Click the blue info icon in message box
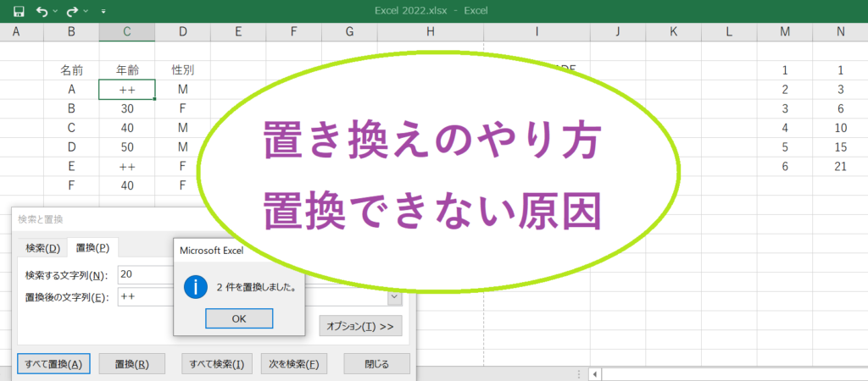Screen dimensions: 868x381 coord(195,287)
